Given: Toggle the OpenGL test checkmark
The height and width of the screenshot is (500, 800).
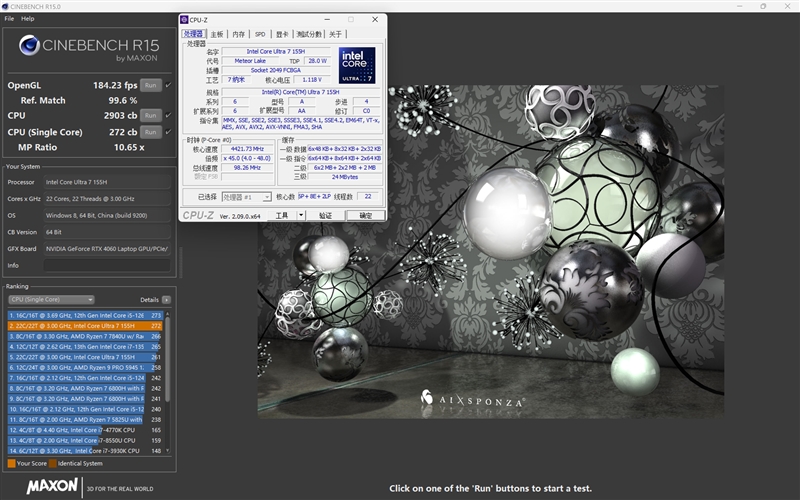Looking at the screenshot, I should (x=168, y=85).
